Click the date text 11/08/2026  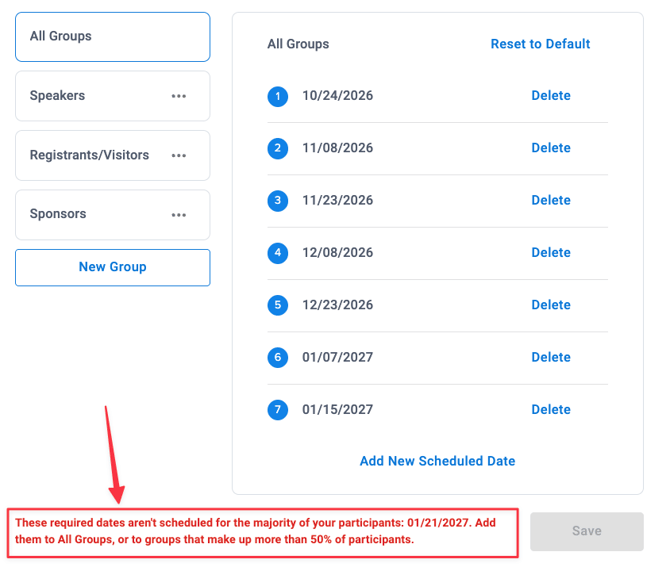coord(338,148)
